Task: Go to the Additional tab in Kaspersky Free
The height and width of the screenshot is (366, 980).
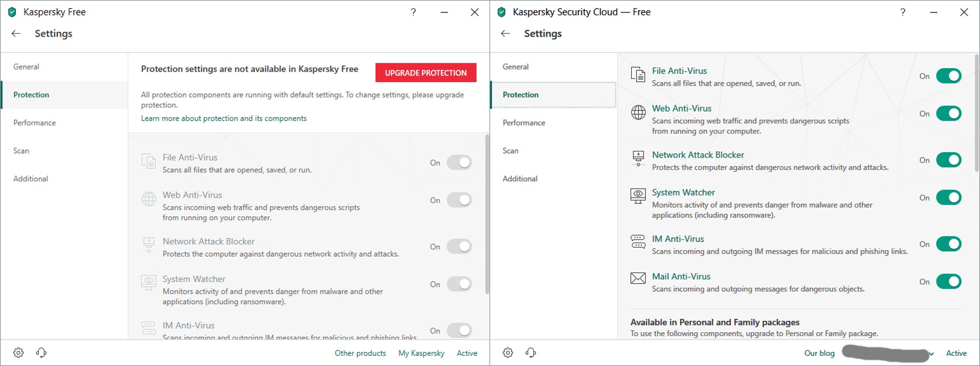Action: click(30, 179)
